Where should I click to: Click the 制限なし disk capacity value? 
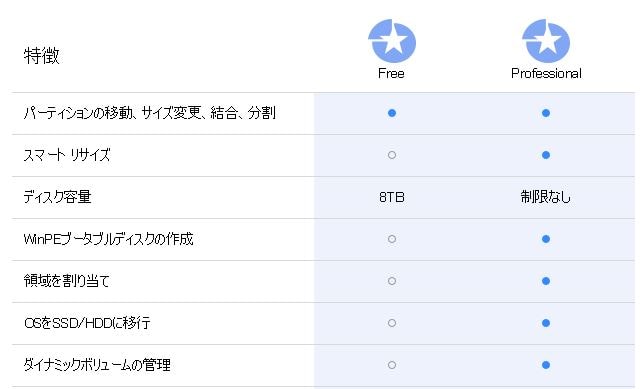pos(546,197)
